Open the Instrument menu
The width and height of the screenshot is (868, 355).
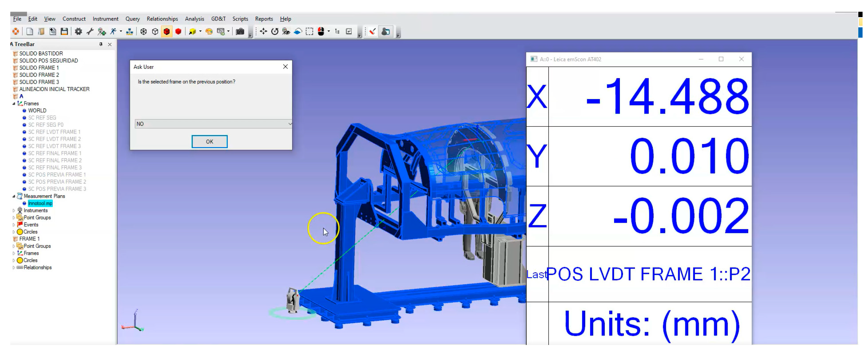point(105,19)
